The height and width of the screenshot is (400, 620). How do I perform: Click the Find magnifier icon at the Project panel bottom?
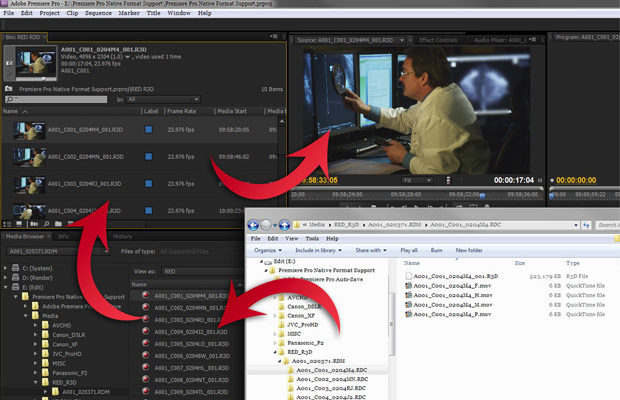(x=47, y=224)
